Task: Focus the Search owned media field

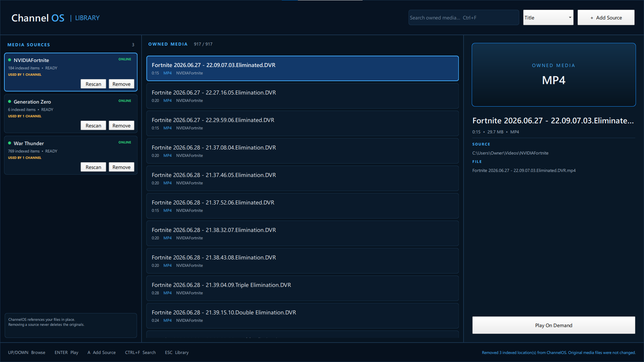Action: [464, 17]
